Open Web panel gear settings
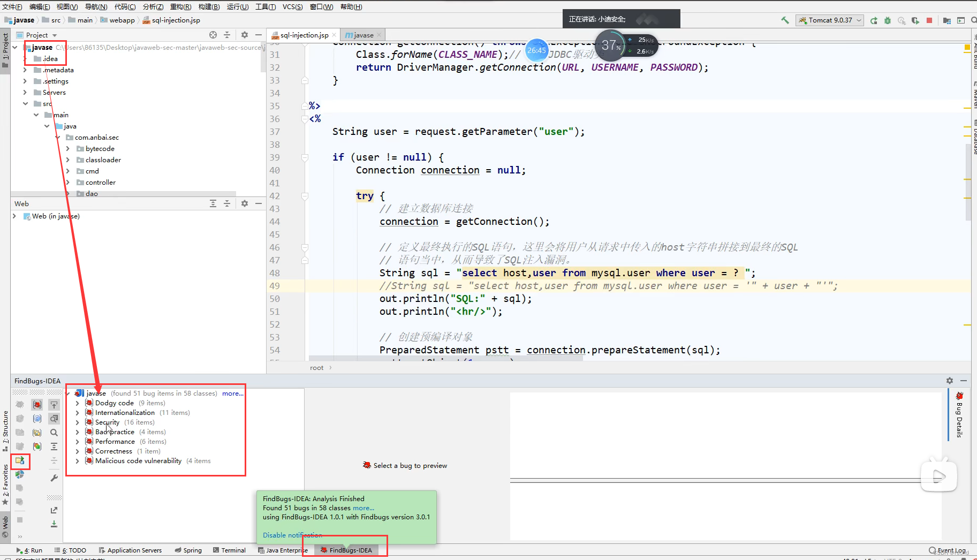Image resolution: width=977 pixels, height=560 pixels. coord(245,203)
